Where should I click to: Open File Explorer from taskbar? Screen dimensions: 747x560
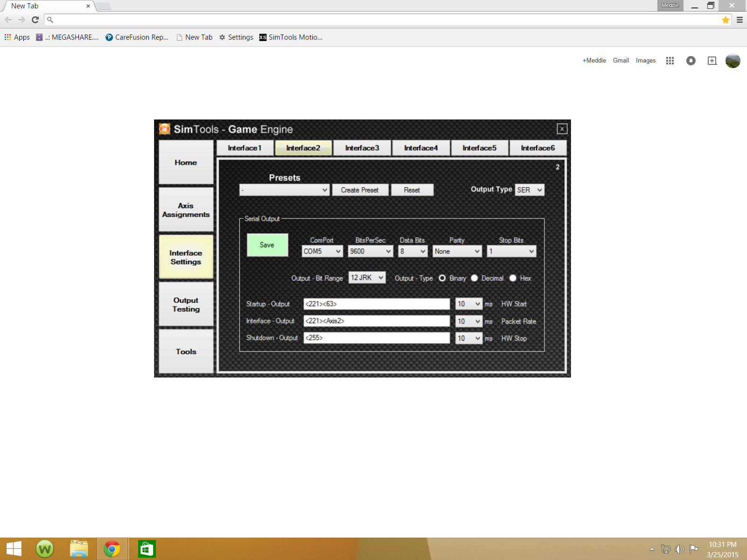click(x=79, y=549)
